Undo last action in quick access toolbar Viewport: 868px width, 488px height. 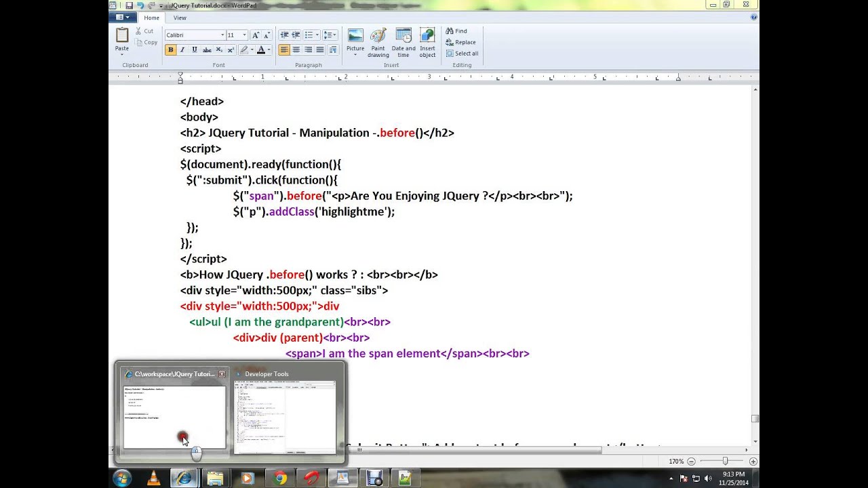pyautogui.click(x=140, y=5)
